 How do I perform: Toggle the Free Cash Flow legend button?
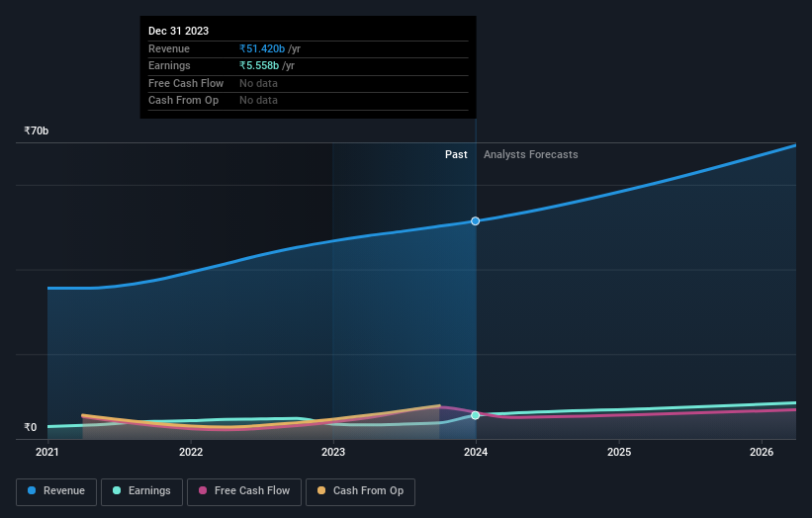click(x=244, y=491)
